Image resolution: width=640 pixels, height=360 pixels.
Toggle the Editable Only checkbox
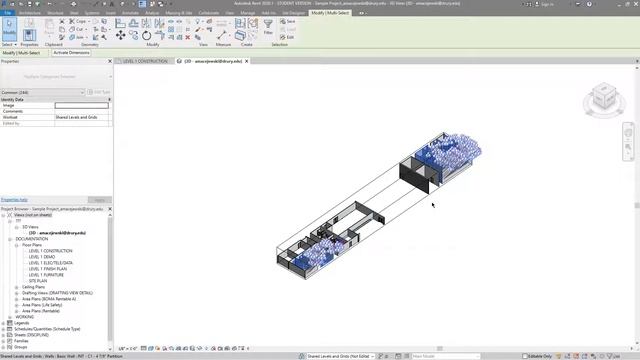[525, 356]
